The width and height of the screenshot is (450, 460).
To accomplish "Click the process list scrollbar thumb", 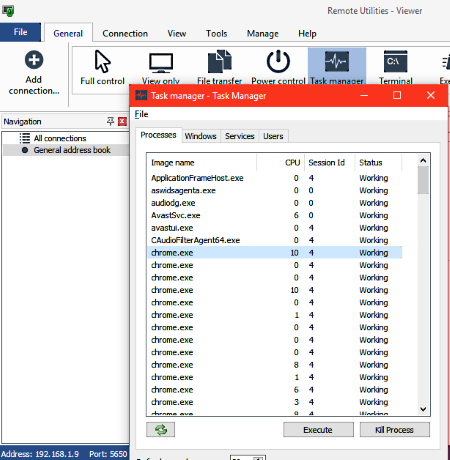I will coord(423,180).
